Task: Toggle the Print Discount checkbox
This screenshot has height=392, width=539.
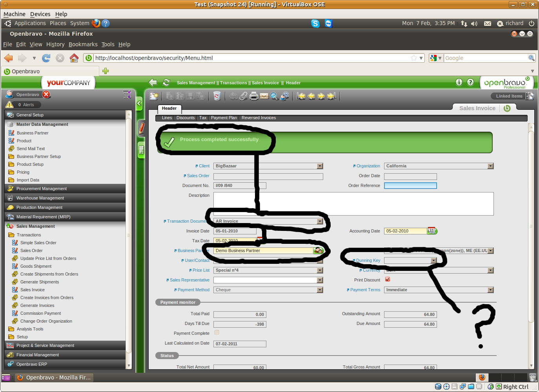Action: tap(388, 279)
